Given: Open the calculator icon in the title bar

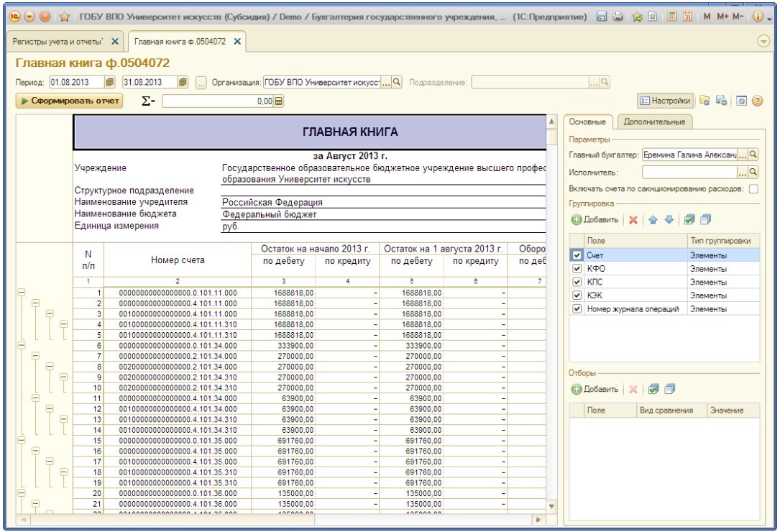Looking at the screenshot, I should (671, 17).
